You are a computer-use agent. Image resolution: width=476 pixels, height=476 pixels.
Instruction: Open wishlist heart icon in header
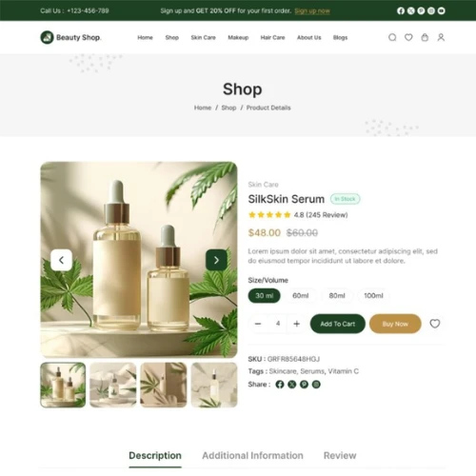pyautogui.click(x=408, y=37)
